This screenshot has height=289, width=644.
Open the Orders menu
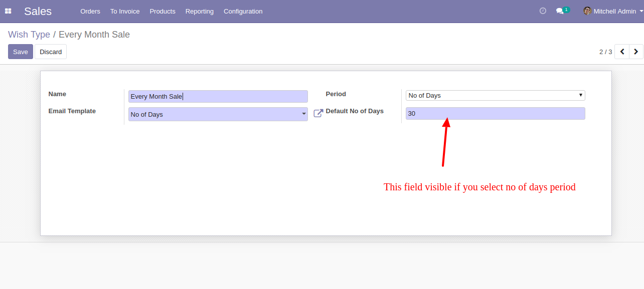(x=90, y=11)
